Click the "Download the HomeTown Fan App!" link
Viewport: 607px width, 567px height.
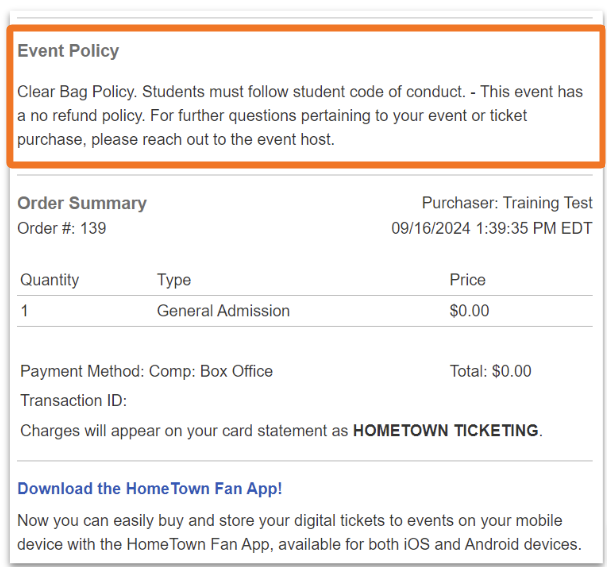(150, 489)
